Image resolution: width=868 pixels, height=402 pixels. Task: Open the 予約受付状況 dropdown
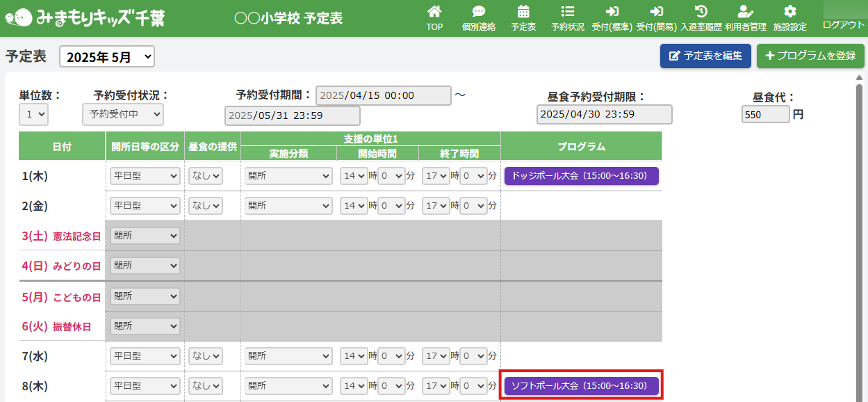tap(122, 115)
